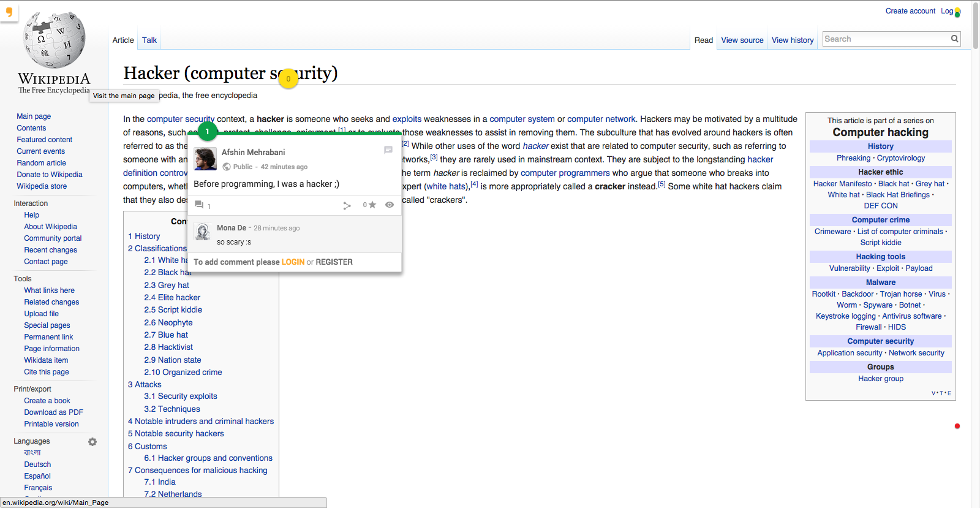The height and width of the screenshot is (508, 980).
Task: Jump to 2.6 Neophyte in contents
Action: (x=168, y=323)
